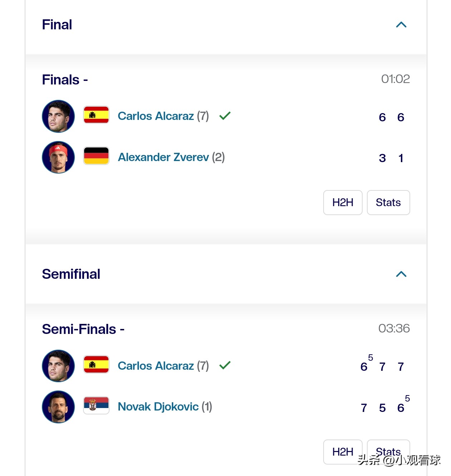Click Alexander Zverev's headshot photo

(58, 157)
